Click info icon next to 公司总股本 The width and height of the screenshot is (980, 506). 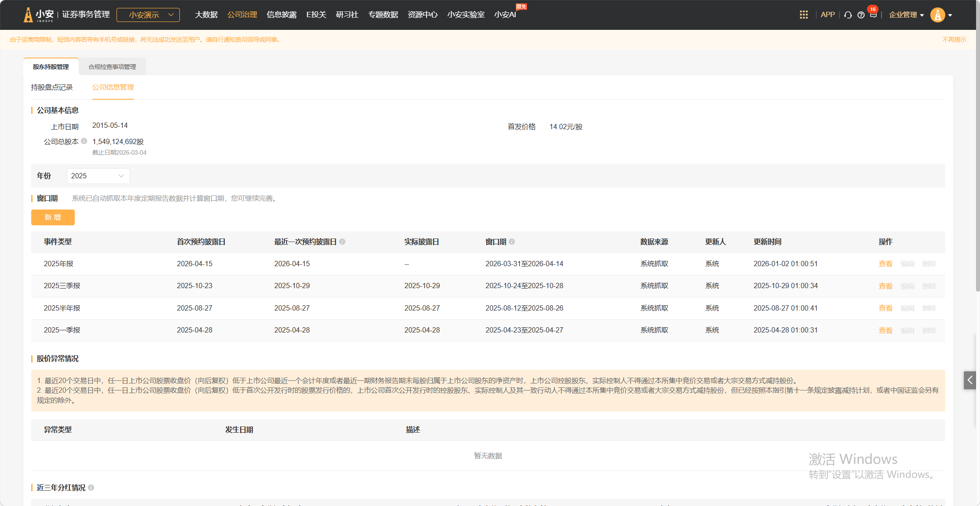tap(84, 141)
